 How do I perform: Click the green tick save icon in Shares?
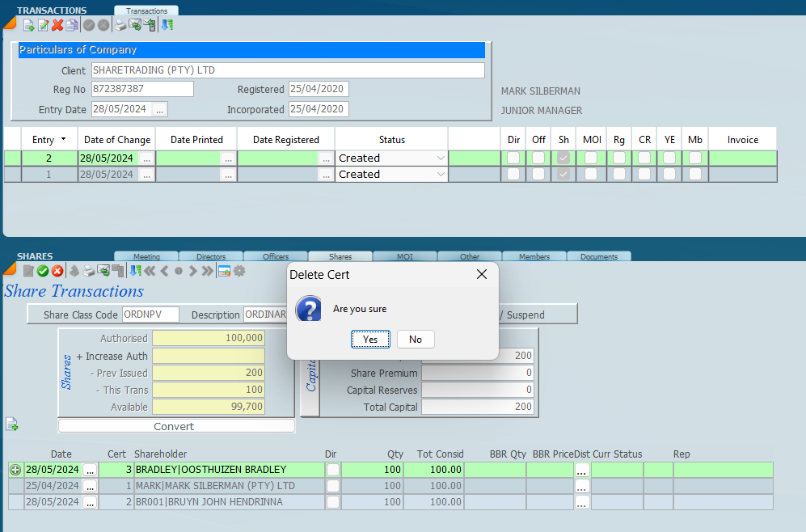(x=43, y=271)
